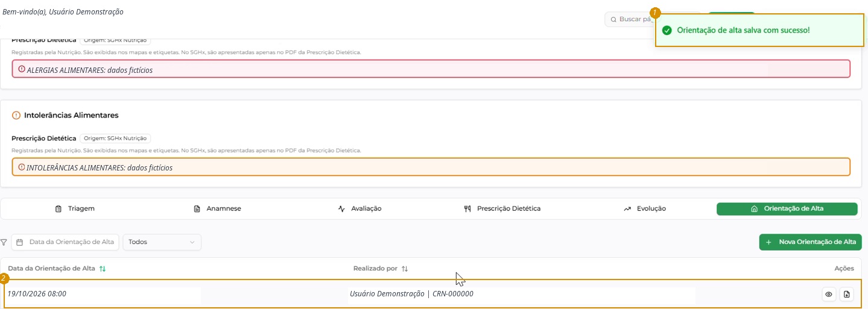Click the ALERGIAS ALIMENTARES alert text
Screen dimensions: 868x309
point(90,70)
